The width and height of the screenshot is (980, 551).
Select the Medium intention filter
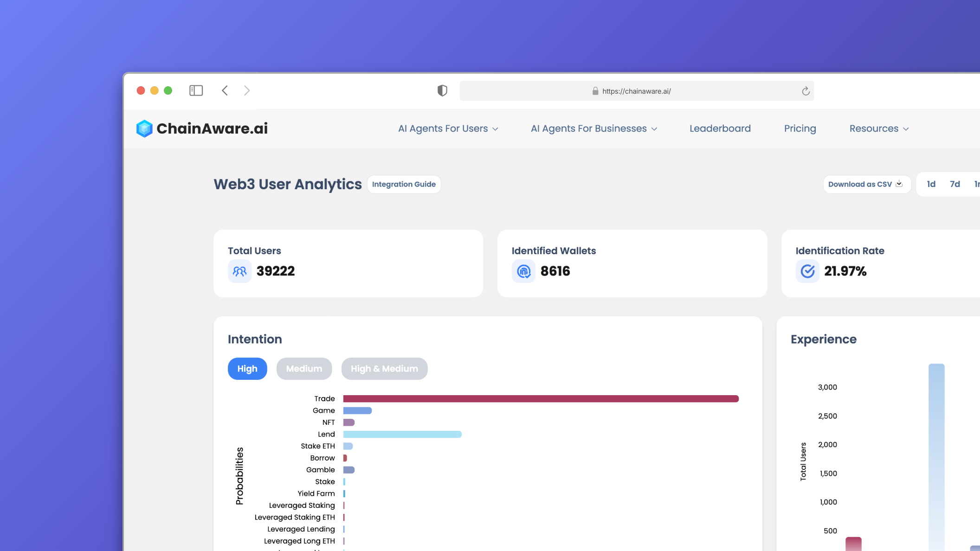coord(304,369)
